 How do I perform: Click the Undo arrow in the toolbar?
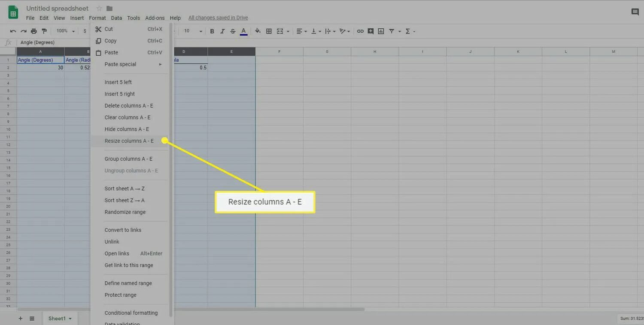pos(13,31)
